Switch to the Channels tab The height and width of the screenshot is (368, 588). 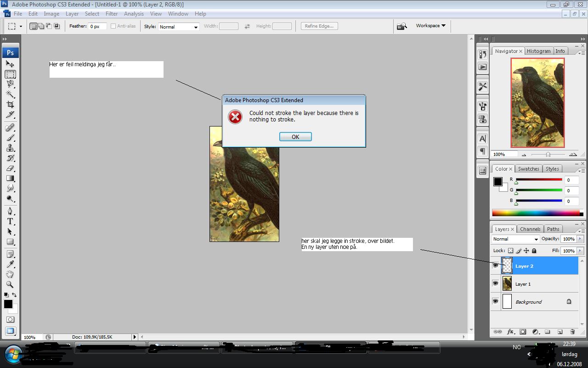pyautogui.click(x=530, y=229)
